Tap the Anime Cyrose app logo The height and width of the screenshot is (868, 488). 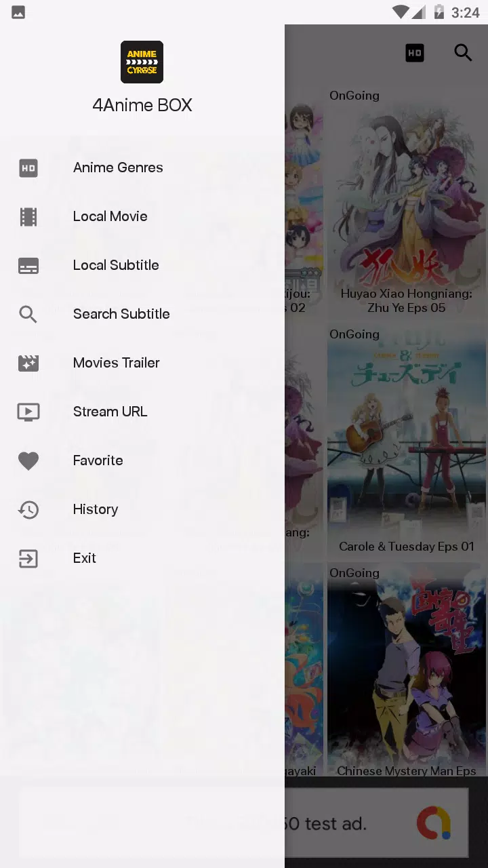[x=142, y=62]
